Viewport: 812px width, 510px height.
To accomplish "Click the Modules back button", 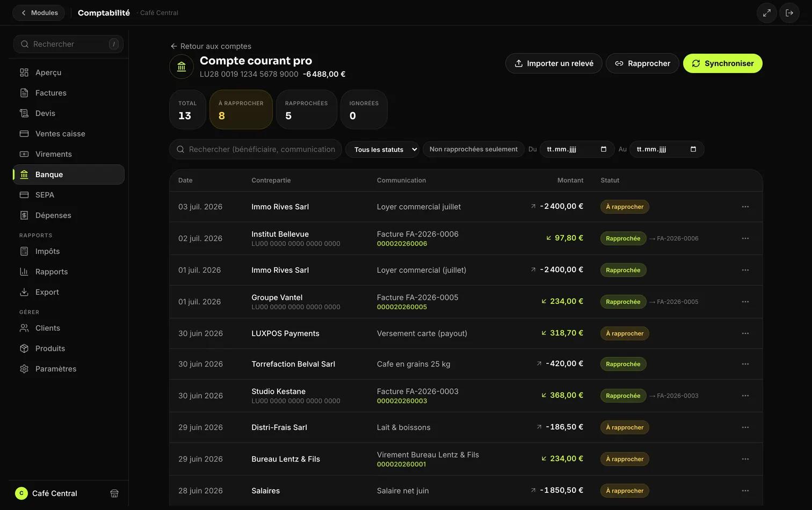I will coord(39,13).
